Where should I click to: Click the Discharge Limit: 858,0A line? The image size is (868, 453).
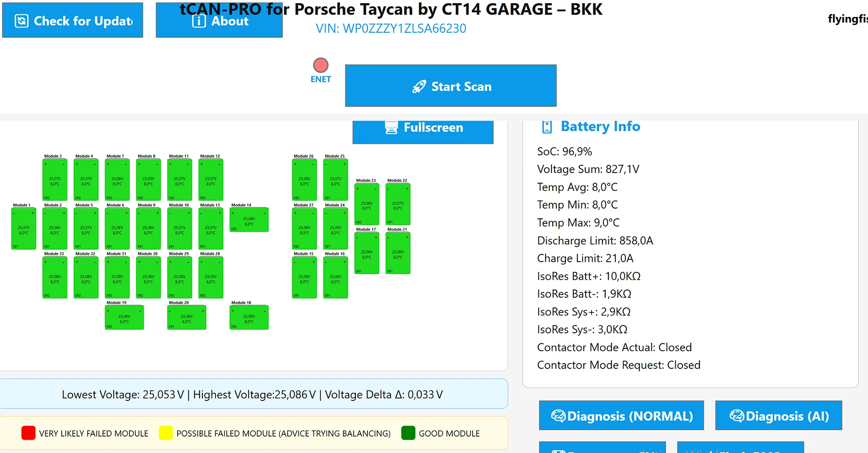(595, 241)
